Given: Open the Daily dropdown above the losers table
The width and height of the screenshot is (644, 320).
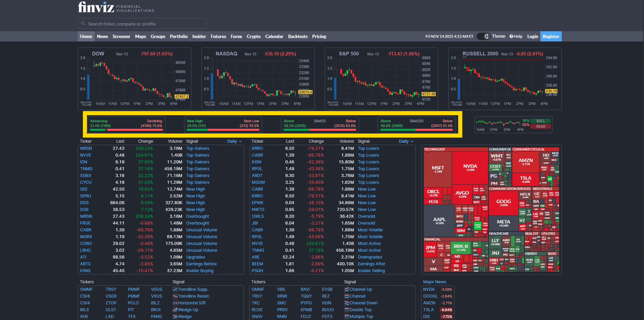Looking at the screenshot, I should [x=406, y=141].
